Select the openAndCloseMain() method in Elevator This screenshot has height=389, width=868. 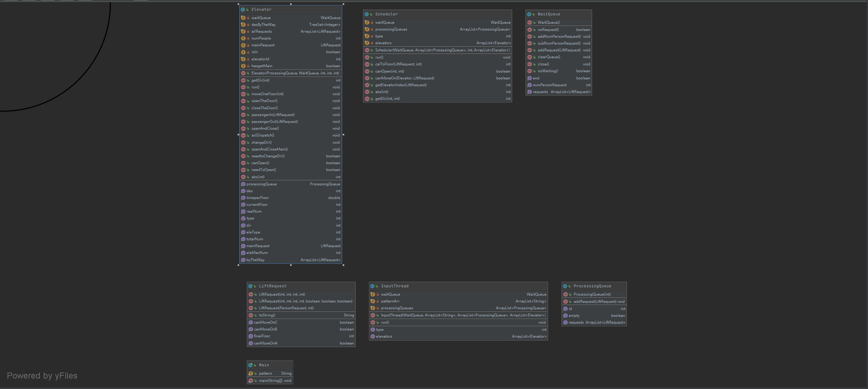click(x=269, y=149)
